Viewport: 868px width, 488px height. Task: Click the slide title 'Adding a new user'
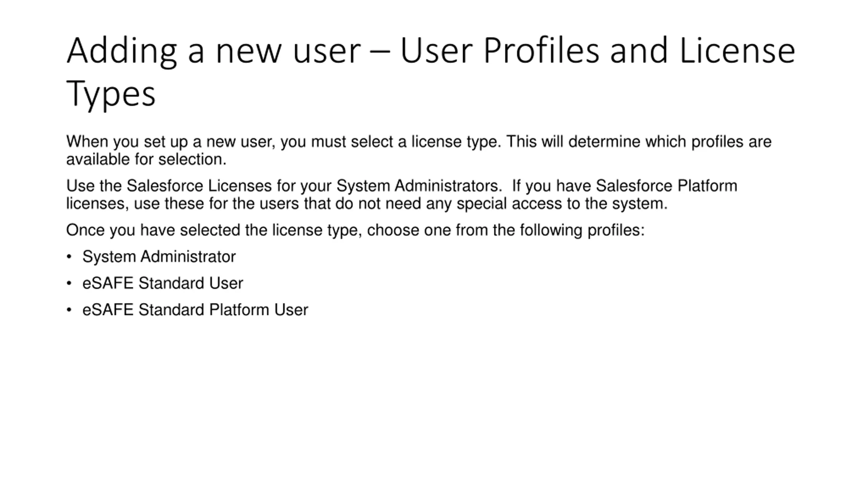[x=214, y=51]
